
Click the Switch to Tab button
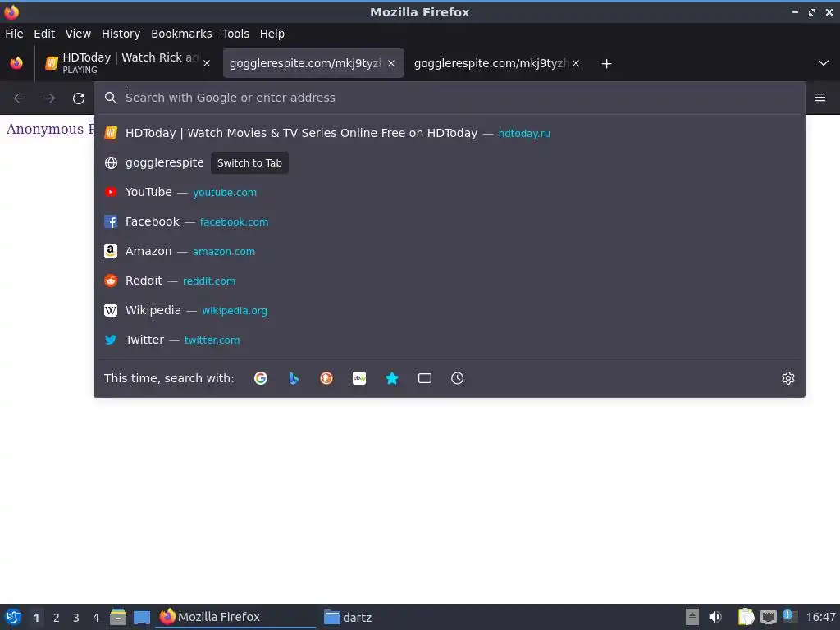[x=249, y=163]
